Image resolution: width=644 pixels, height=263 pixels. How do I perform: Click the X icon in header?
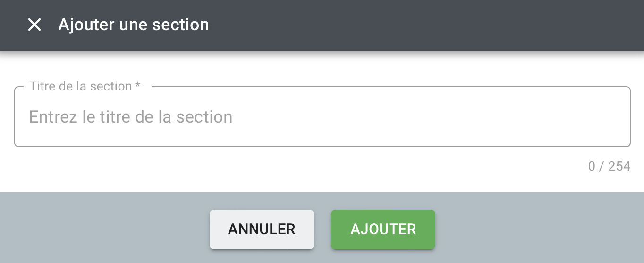pos(34,25)
